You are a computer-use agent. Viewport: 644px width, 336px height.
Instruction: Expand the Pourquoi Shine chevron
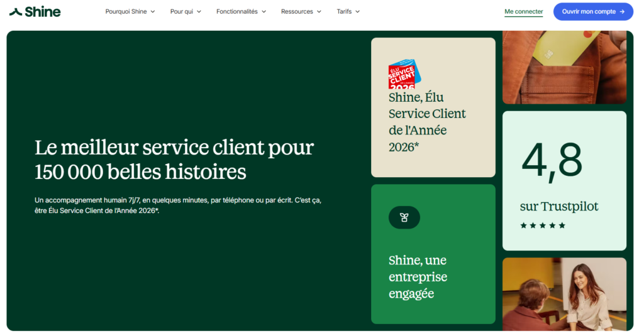coord(153,11)
